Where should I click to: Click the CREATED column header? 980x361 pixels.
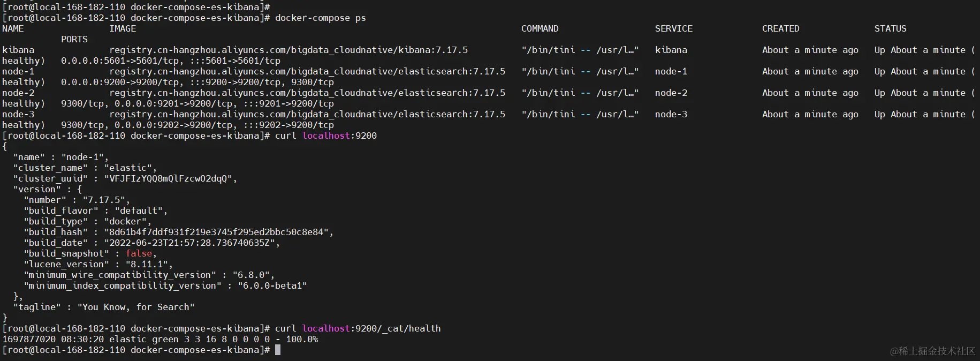780,28
